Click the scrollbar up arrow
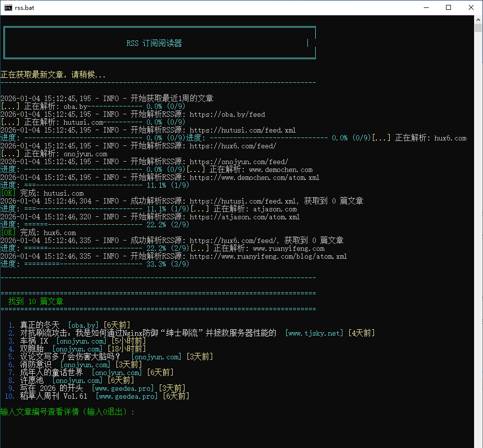 (479, 19)
